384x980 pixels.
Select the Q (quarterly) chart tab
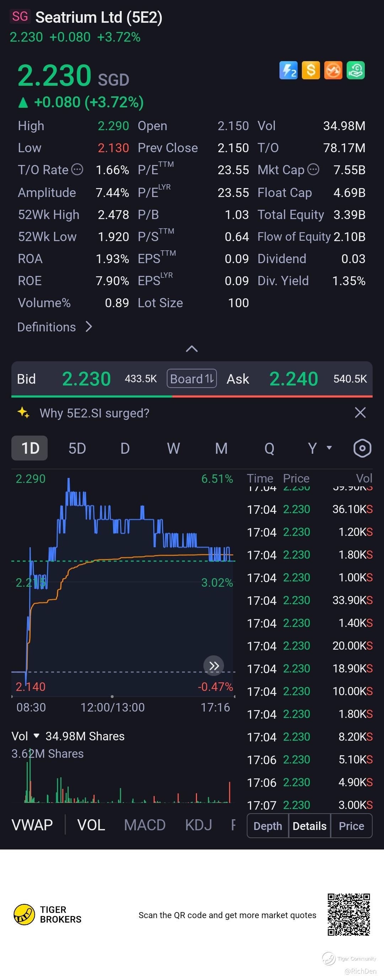[x=270, y=448]
